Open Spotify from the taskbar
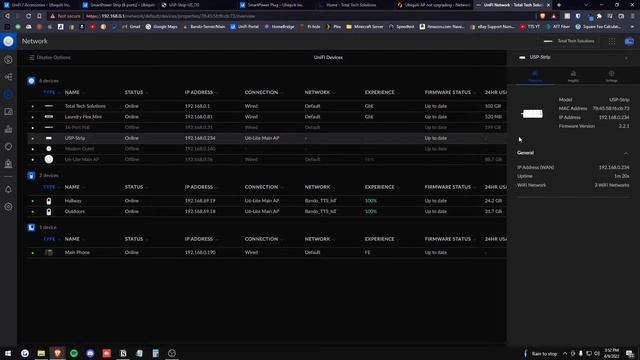The height and width of the screenshot is (360, 640). tap(74, 353)
